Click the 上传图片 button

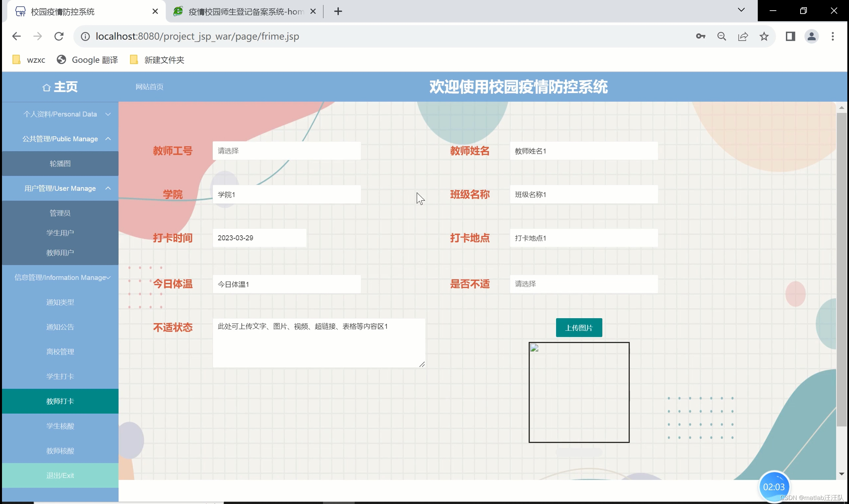click(x=579, y=328)
